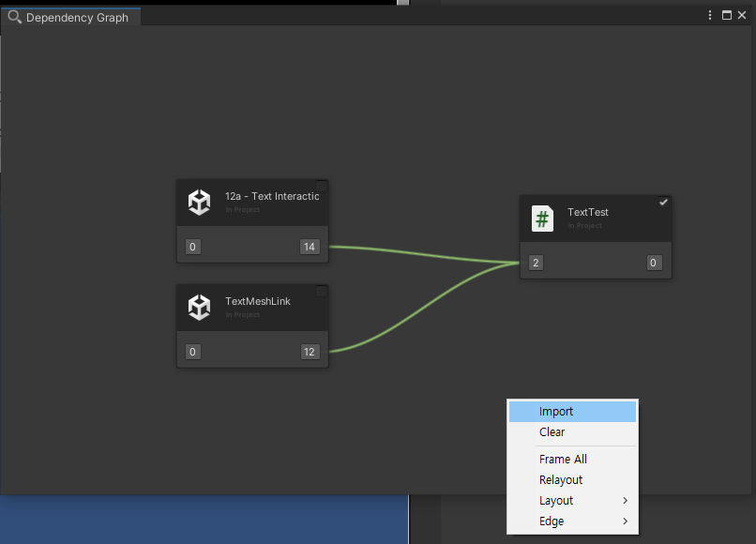Click the 0 input port on 12a node
The width and height of the screenshot is (756, 544).
[x=193, y=247]
